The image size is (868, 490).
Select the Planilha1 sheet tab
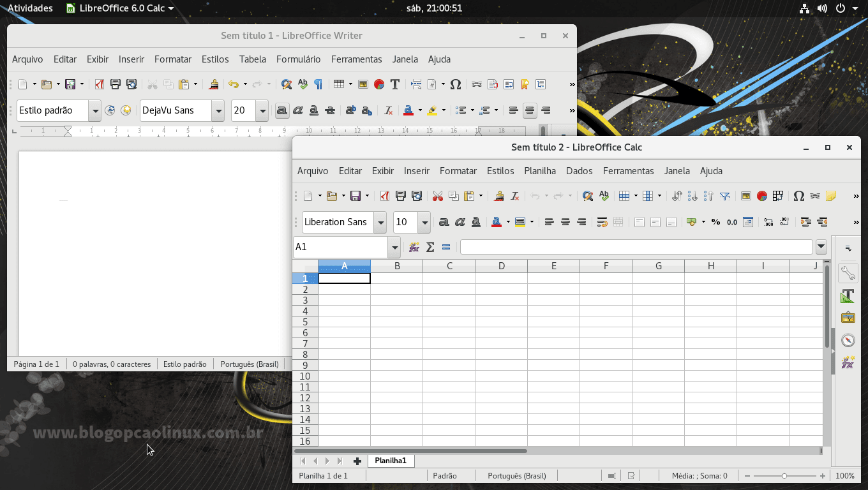click(391, 461)
